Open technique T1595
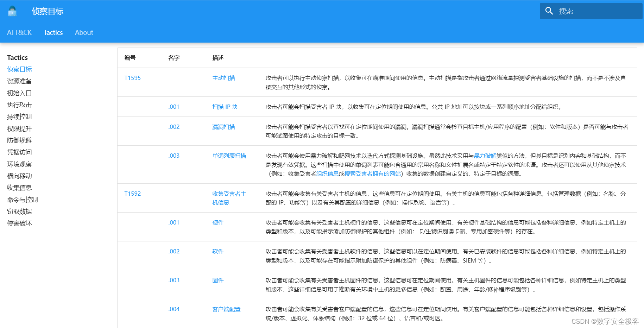The width and height of the screenshot is (644, 328). [132, 78]
